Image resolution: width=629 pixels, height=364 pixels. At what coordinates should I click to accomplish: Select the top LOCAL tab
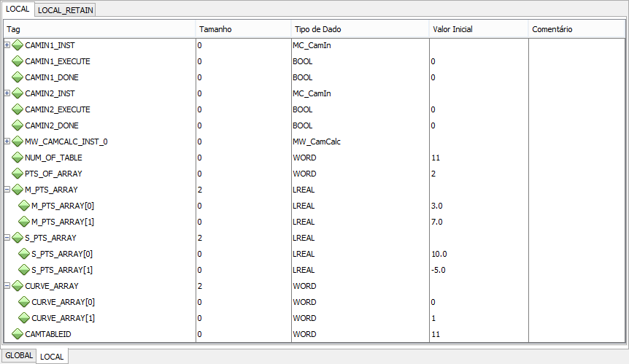coord(18,9)
